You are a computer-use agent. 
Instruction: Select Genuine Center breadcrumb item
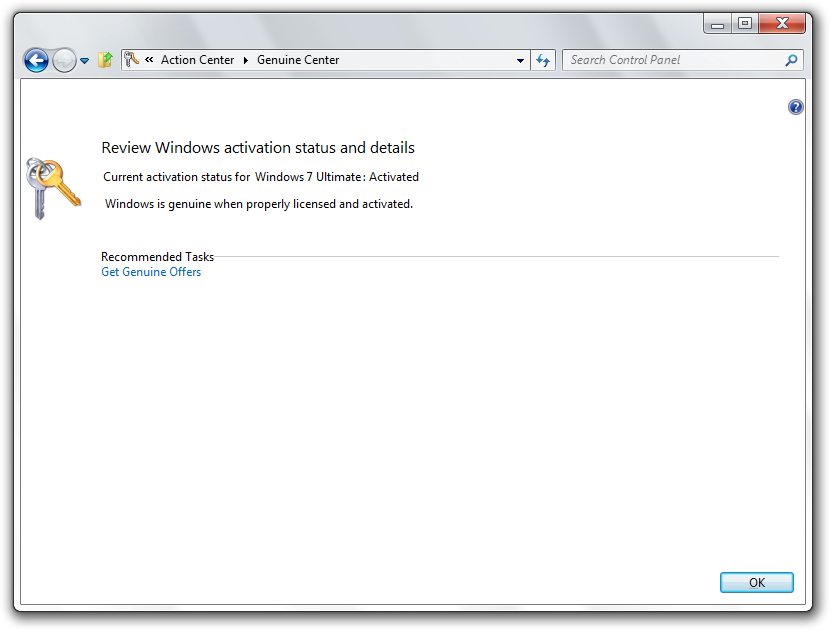298,60
